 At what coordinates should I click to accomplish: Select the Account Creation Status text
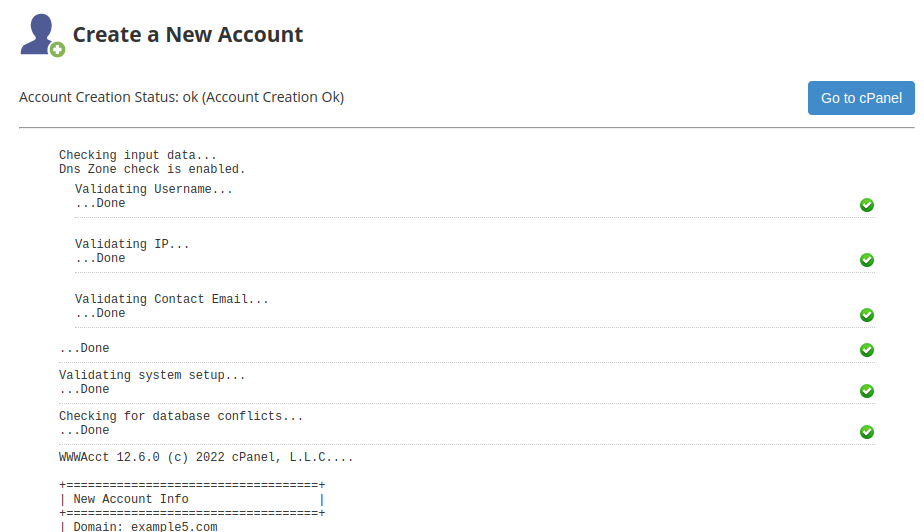coord(181,98)
